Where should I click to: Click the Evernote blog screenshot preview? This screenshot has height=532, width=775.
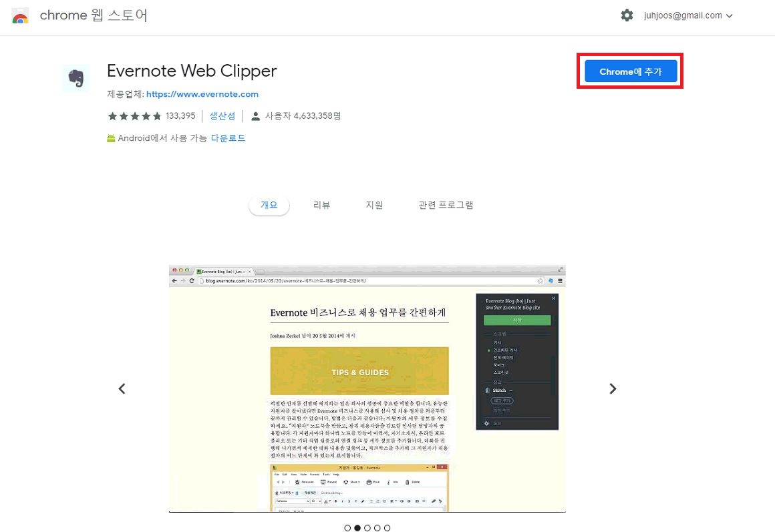(x=367, y=388)
